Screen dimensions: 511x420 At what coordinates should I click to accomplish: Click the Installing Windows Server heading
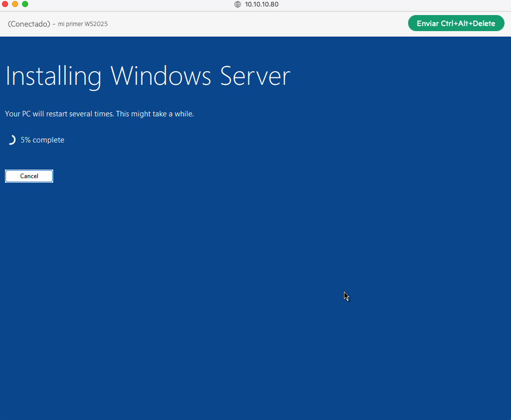coord(148,76)
